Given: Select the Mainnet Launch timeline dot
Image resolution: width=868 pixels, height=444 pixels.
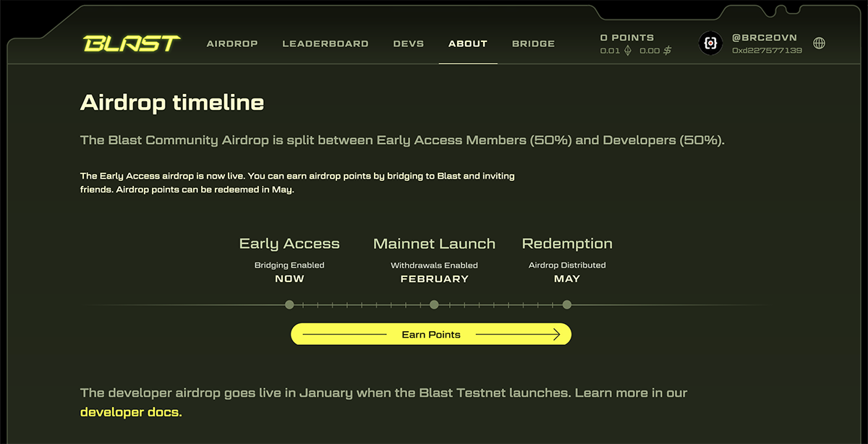Looking at the screenshot, I should [434, 305].
